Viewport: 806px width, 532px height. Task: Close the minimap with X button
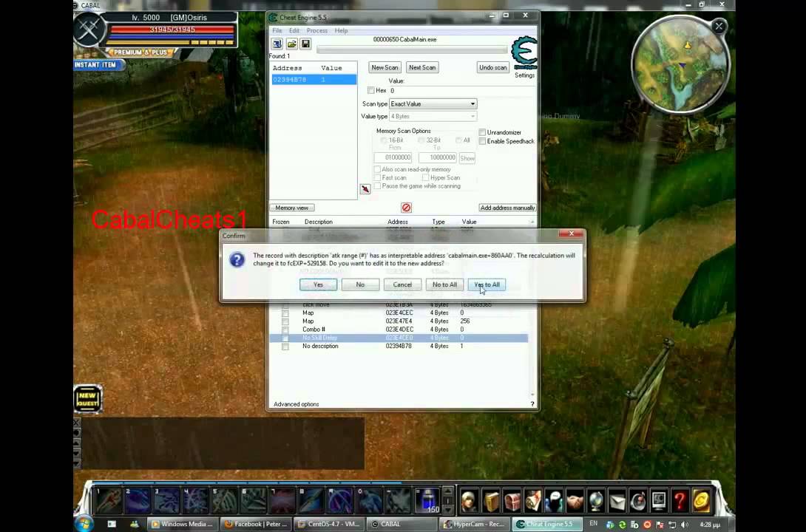719,26
